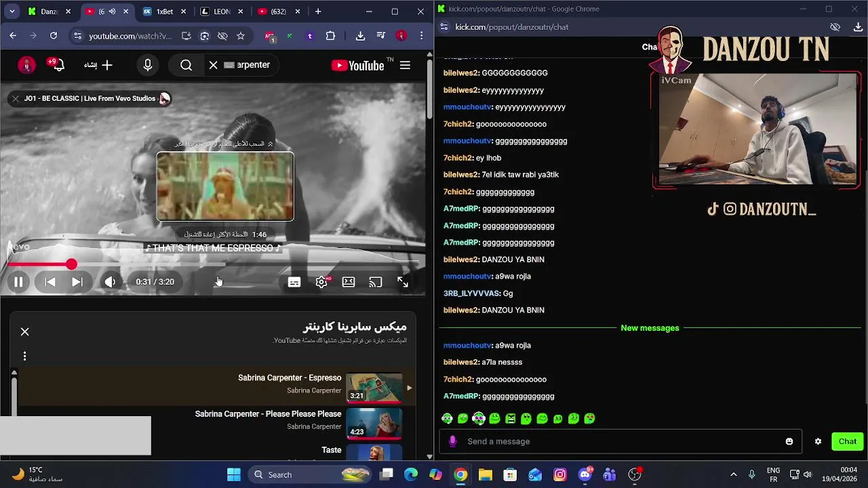Open video quality settings gear
The image size is (868, 488).
coord(321,282)
